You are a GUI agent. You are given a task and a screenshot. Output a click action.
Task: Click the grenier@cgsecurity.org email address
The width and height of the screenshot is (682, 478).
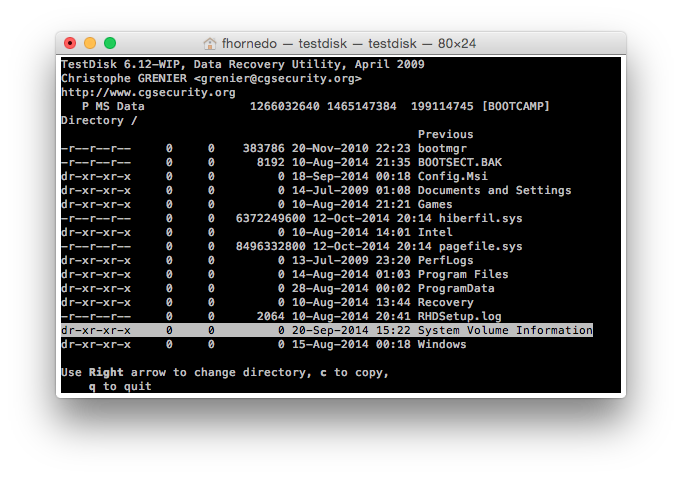[277, 78]
